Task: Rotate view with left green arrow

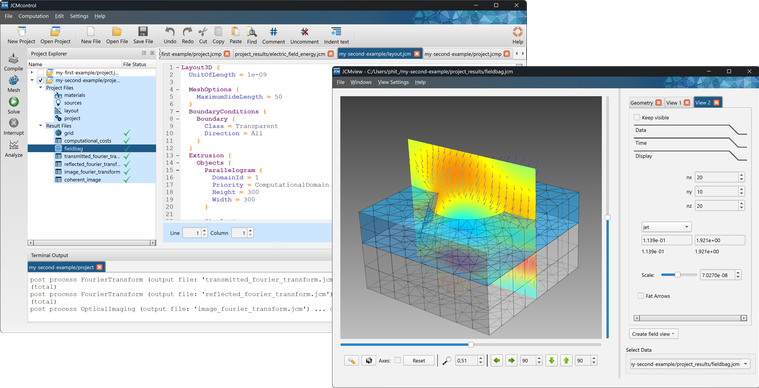Action: (x=497, y=360)
